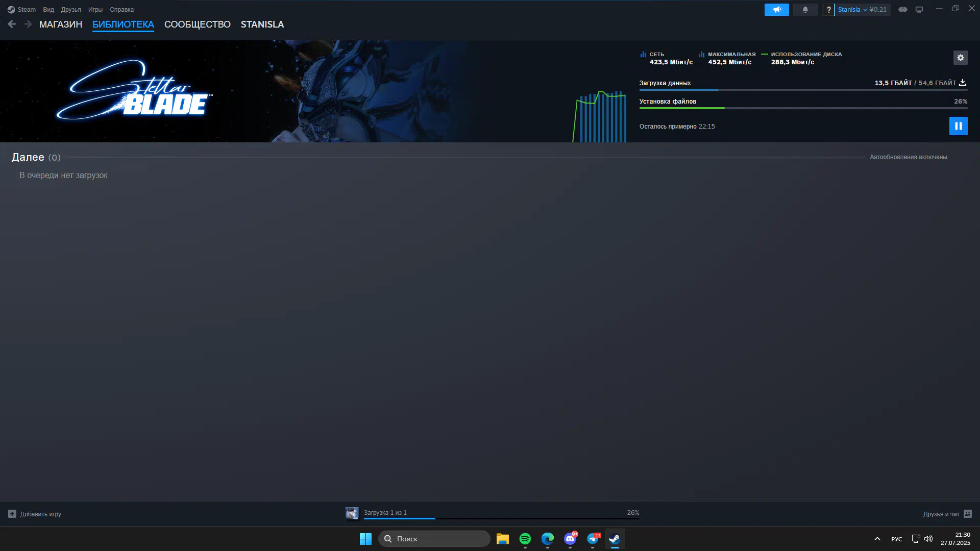Open Discord from taskbar
The height and width of the screenshot is (551, 980).
[570, 539]
